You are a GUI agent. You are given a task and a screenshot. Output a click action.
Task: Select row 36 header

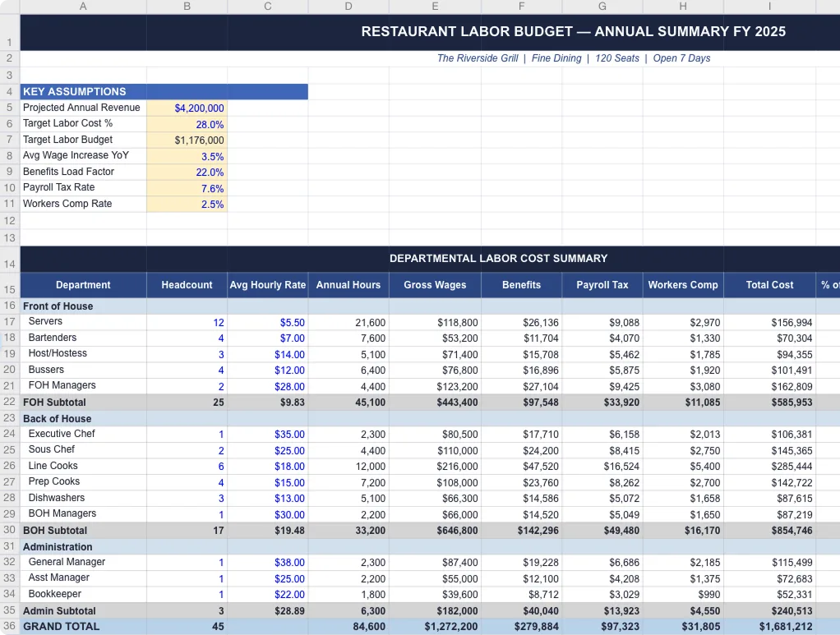click(x=10, y=626)
